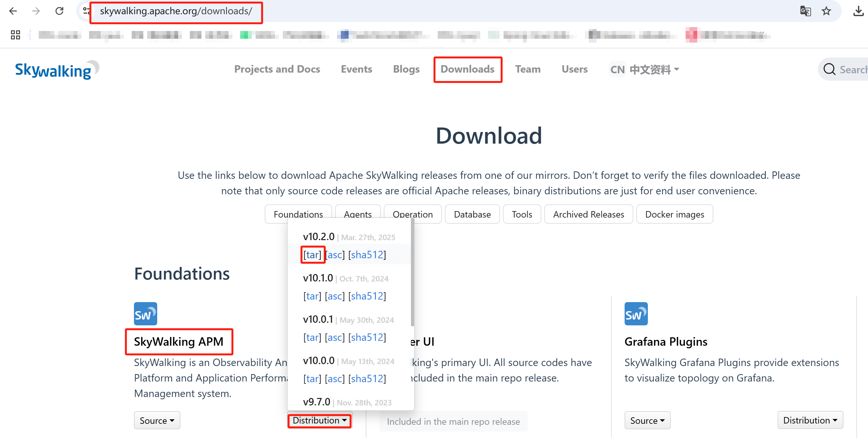Viewport: 868px width, 438px height.
Task: Click the browser address bar URL
Action: 176,11
